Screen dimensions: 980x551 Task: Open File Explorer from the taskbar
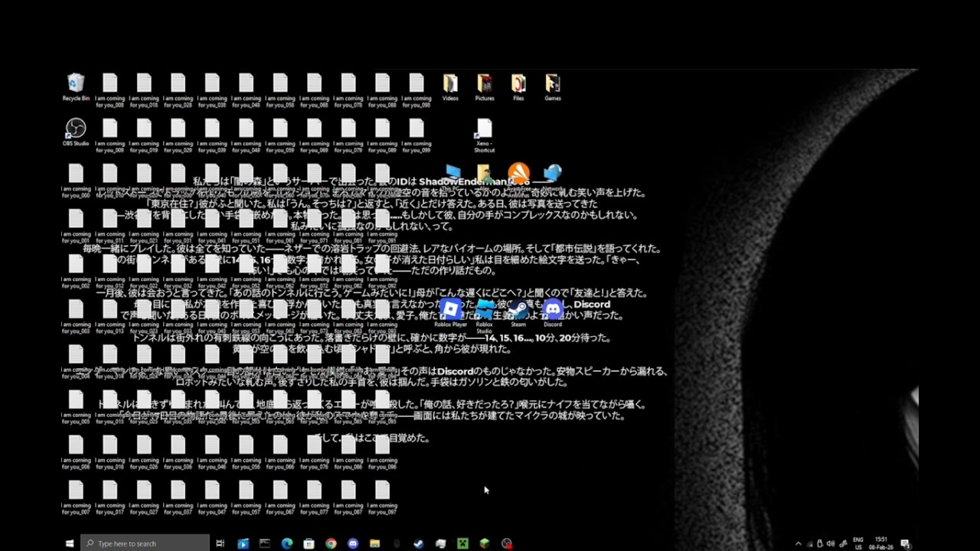(x=374, y=543)
